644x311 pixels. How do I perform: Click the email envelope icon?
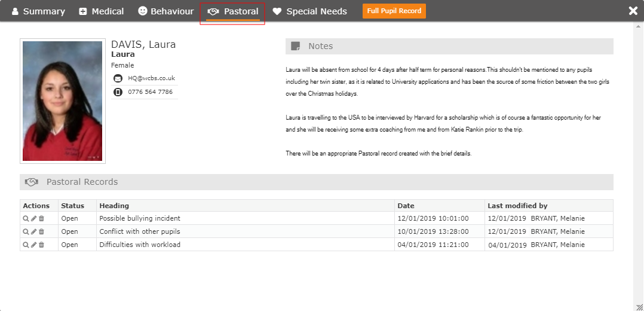pyautogui.click(x=118, y=78)
